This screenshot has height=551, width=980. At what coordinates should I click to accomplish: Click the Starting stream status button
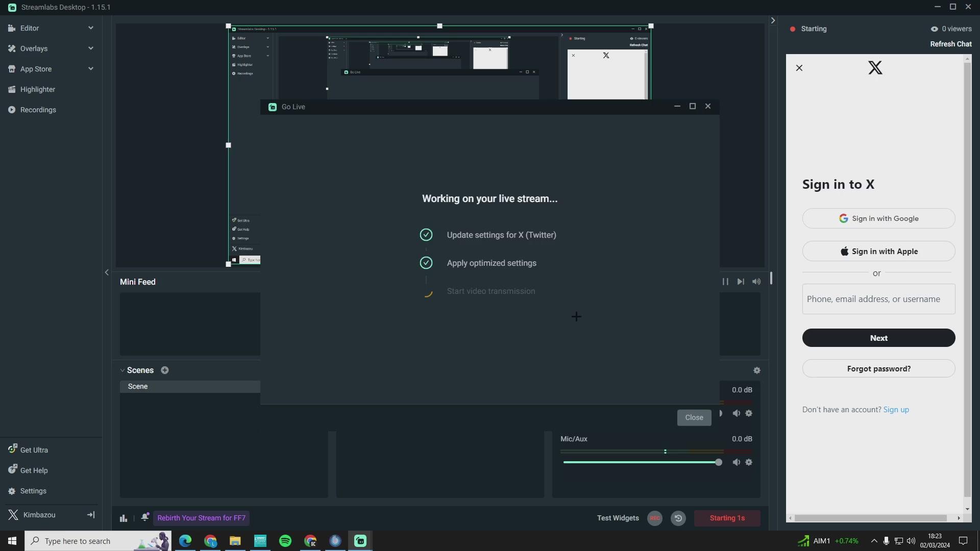tap(727, 518)
